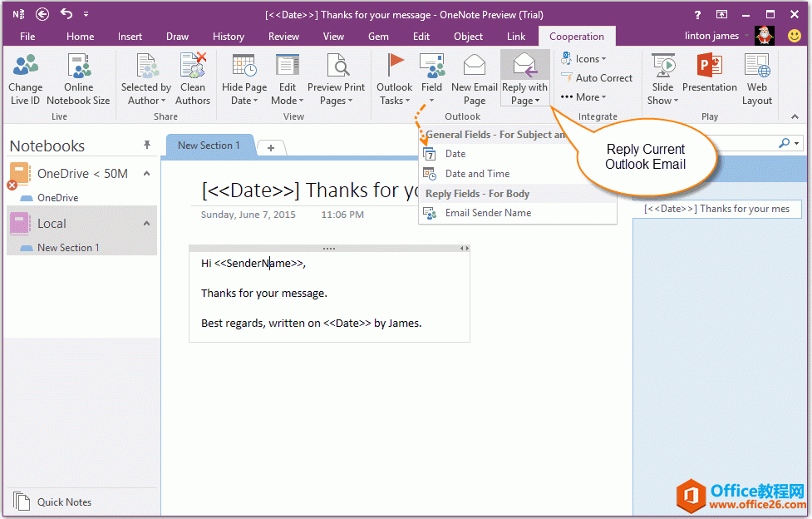Click the smiley feedback icon
This screenshot has height=519, width=812.
tap(794, 35)
